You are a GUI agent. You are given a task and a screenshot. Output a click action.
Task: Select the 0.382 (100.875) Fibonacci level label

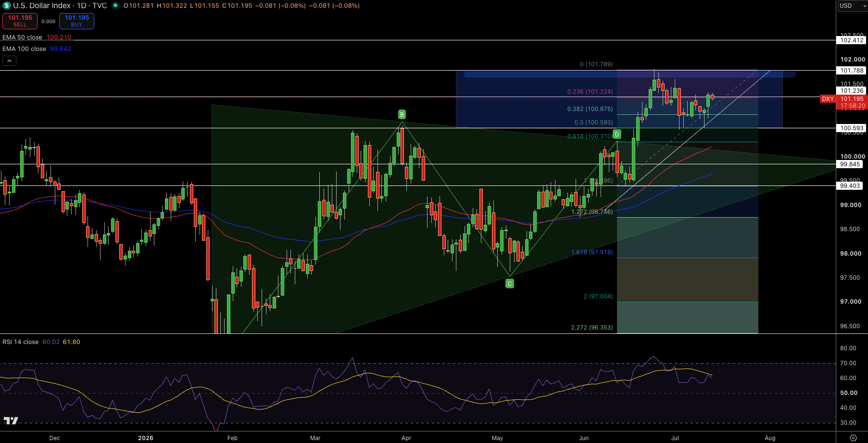coord(590,109)
